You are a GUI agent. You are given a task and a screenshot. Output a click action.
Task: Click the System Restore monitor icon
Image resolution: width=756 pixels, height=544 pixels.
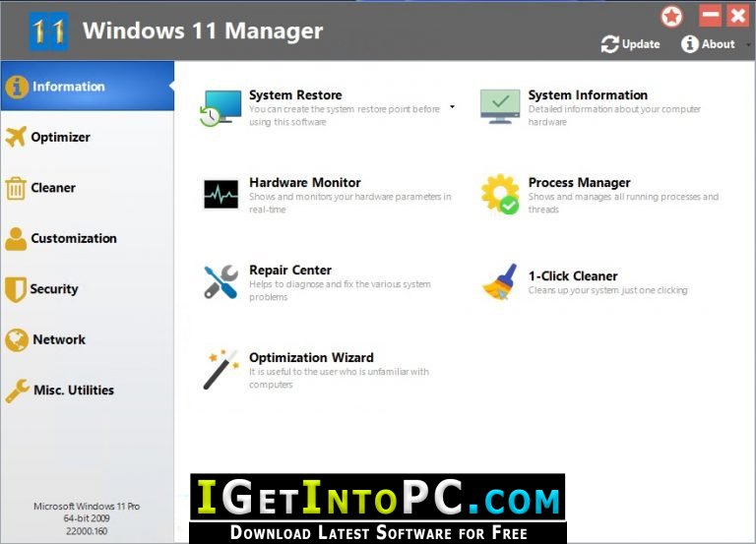tap(220, 108)
